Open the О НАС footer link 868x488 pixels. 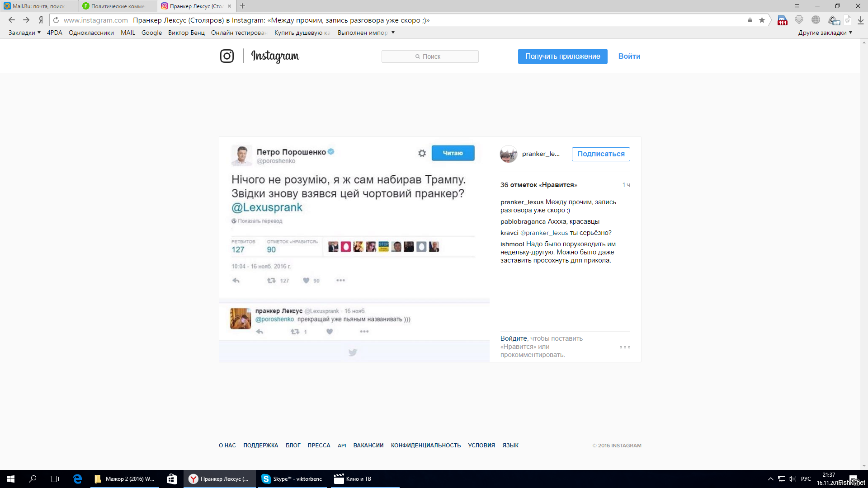pyautogui.click(x=227, y=446)
